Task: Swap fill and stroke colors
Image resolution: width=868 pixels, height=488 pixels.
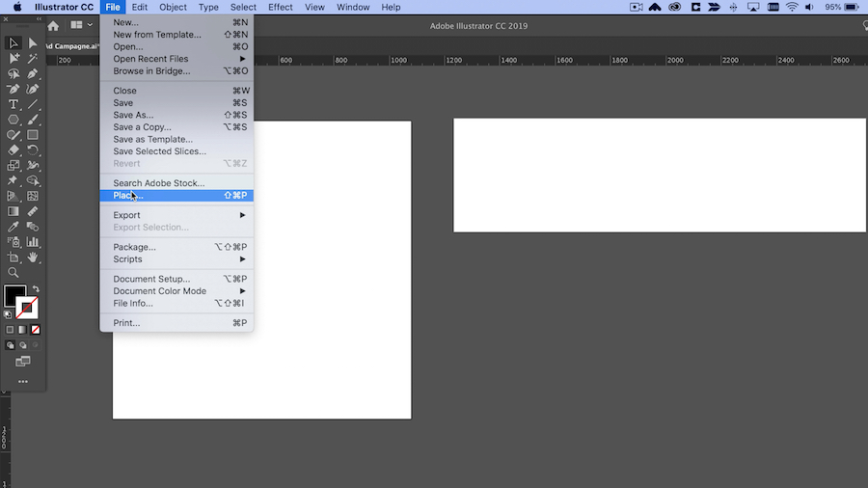Action: pyautogui.click(x=36, y=288)
